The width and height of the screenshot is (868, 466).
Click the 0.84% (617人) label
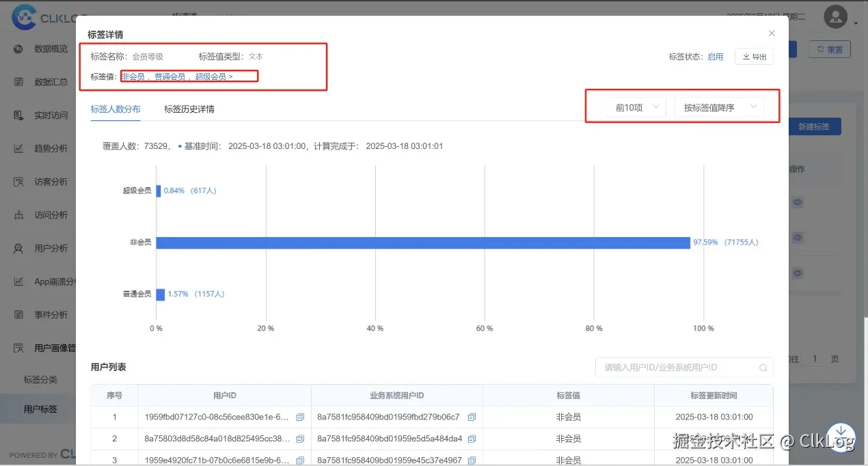click(x=190, y=191)
